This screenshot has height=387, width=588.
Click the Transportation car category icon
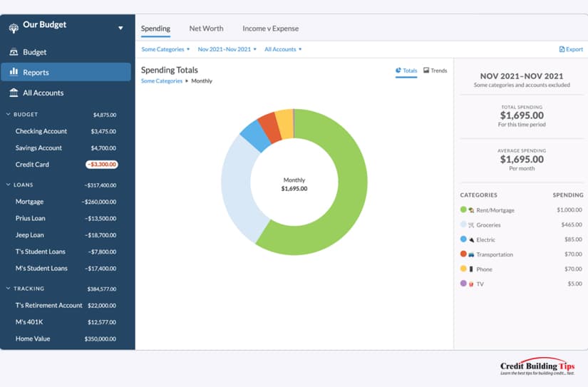[x=471, y=254]
